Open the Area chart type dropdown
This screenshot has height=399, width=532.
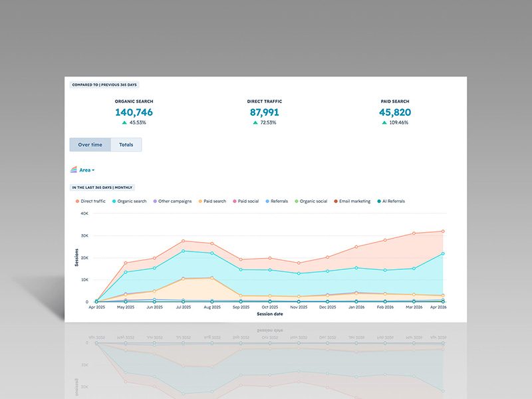click(x=86, y=170)
